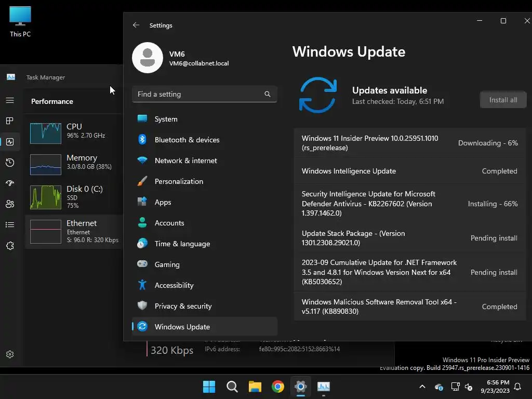Screen dimensions: 532x399
Task: Open the Windows Start button
Action: 209,387
